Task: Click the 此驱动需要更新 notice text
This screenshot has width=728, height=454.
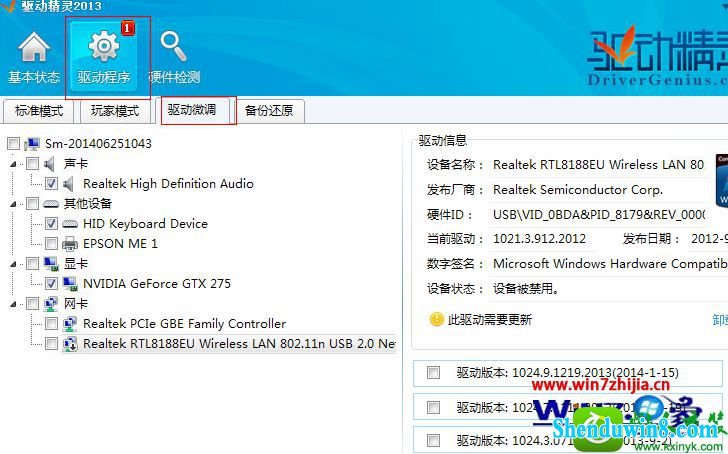Action: point(490,319)
